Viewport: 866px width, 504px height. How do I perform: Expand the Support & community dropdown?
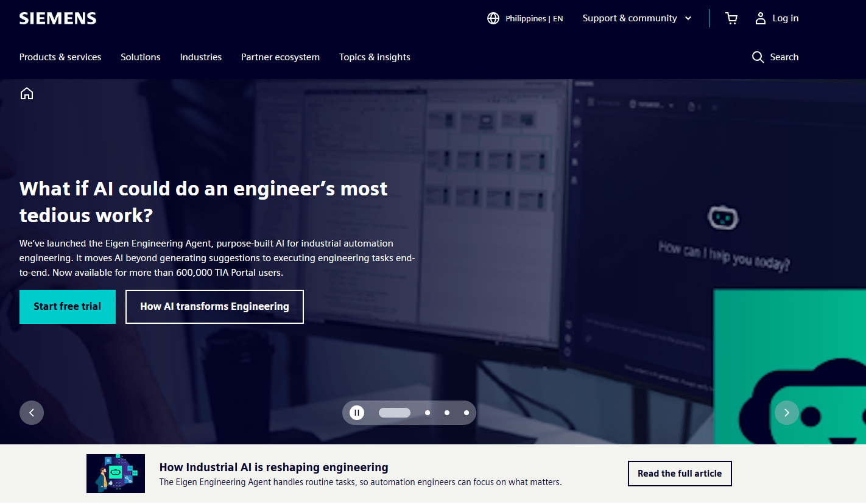click(637, 18)
